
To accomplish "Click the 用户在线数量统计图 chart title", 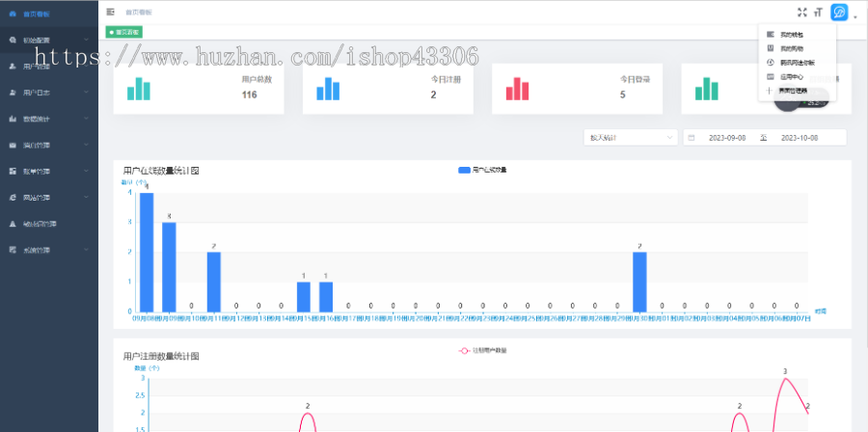I will 161,171.
